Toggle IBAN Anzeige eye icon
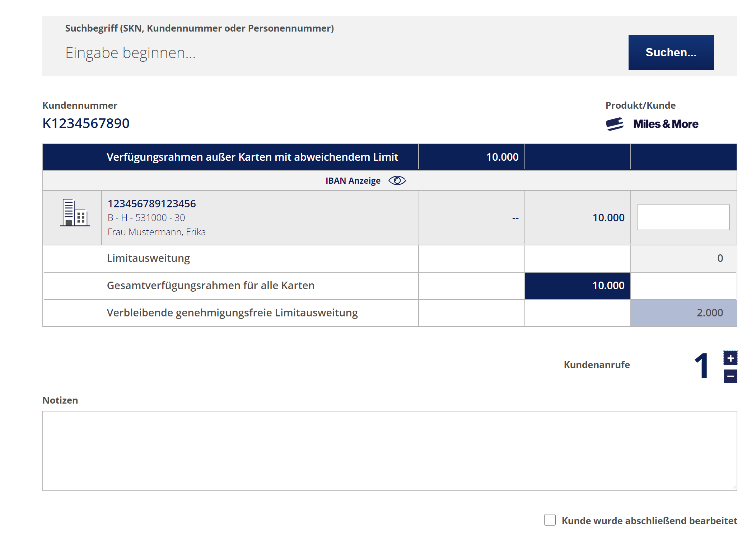756x546 pixels. (397, 180)
